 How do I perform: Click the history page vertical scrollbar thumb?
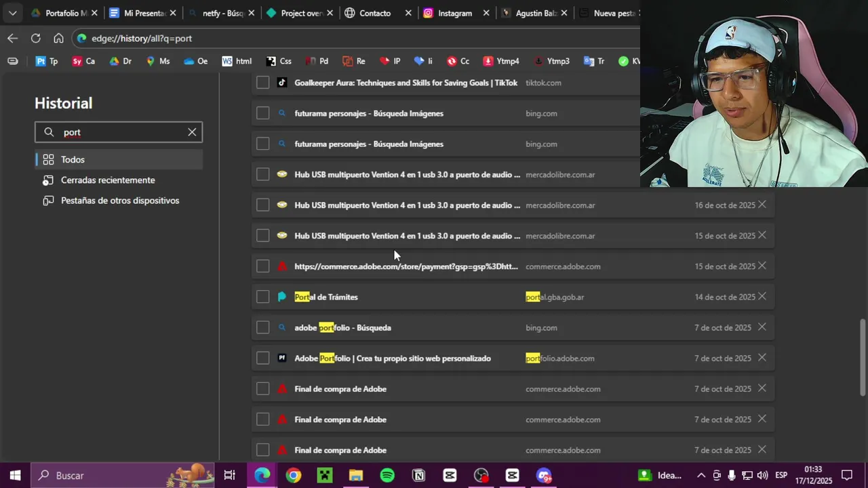coord(863,357)
